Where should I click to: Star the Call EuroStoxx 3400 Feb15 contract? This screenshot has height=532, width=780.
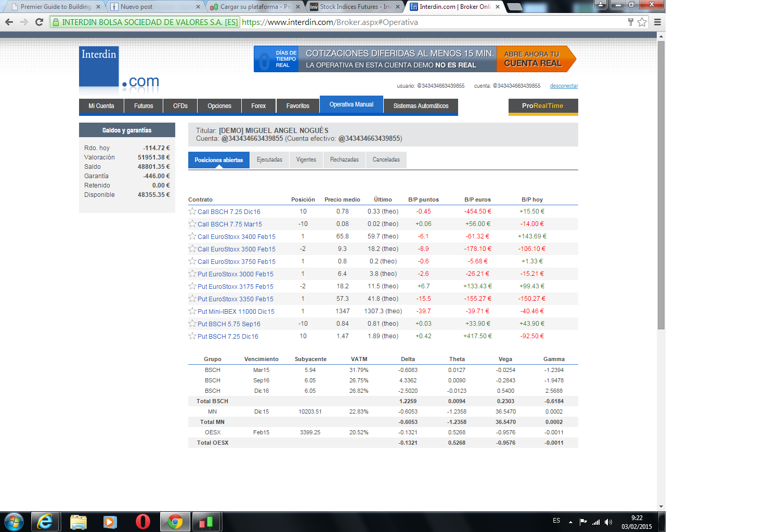[x=192, y=236]
